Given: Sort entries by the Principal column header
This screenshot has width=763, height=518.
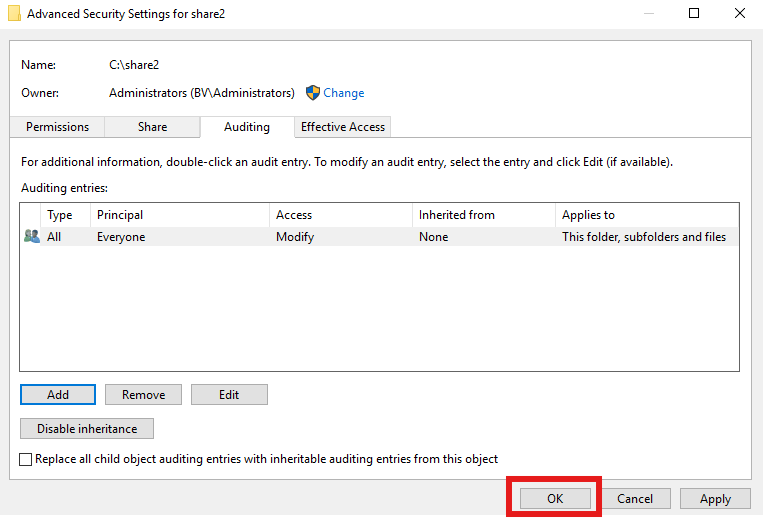Looking at the screenshot, I should click(120, 215).
